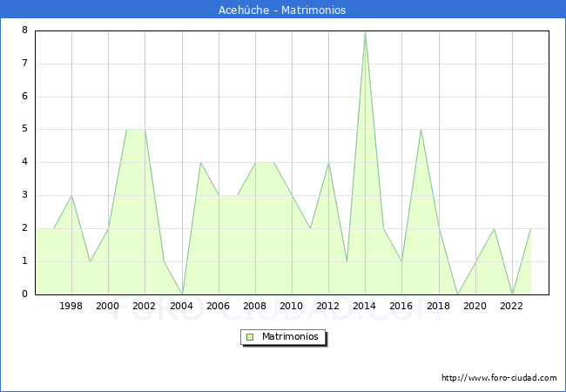Select the 2016 x-axis label

(401, 306)
